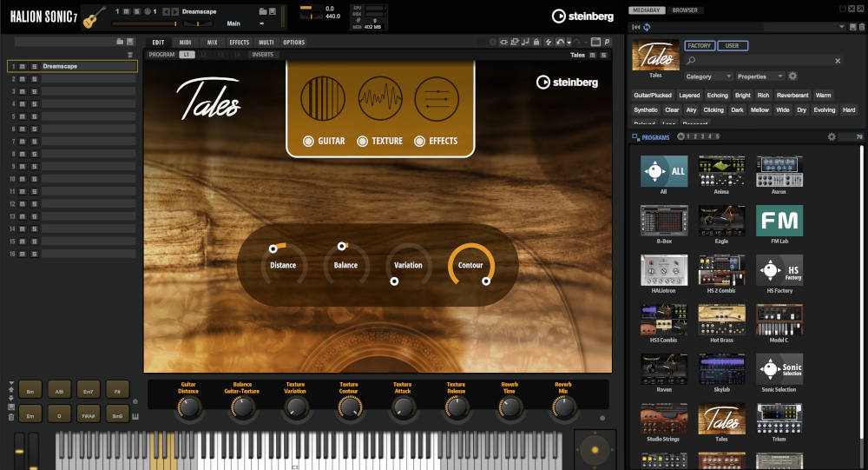
Task: Open the MediaBay path dropdown arrow
Action: 840,27
